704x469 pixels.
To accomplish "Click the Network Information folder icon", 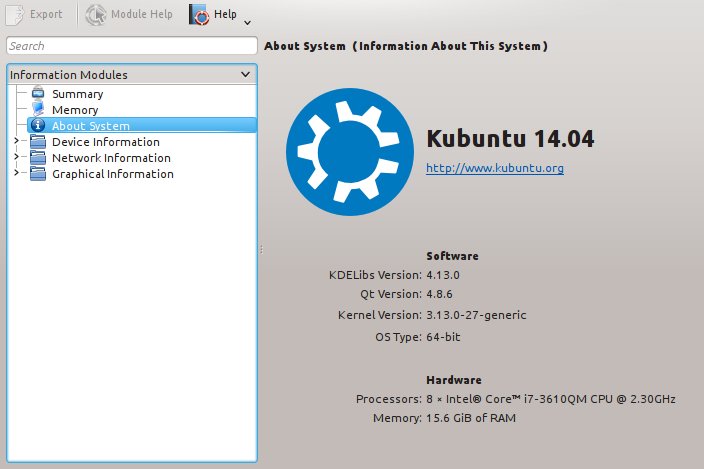I will click(38, 158).
